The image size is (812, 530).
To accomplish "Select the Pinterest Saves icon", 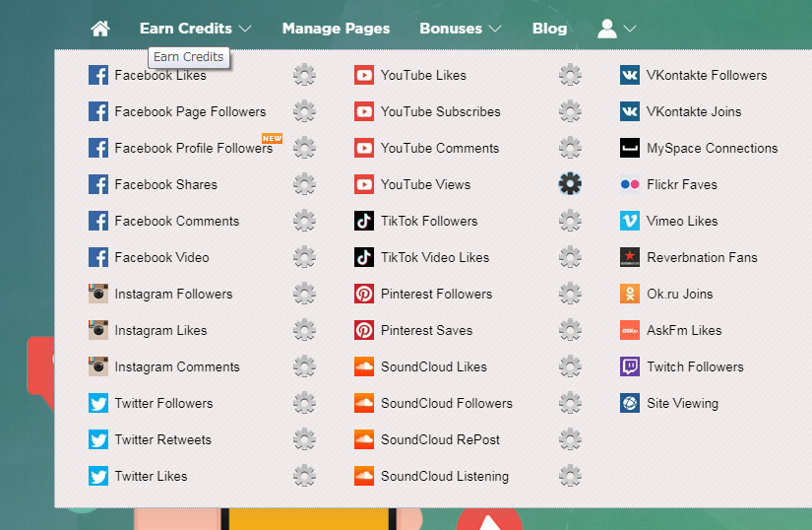I will pos(364,330).
